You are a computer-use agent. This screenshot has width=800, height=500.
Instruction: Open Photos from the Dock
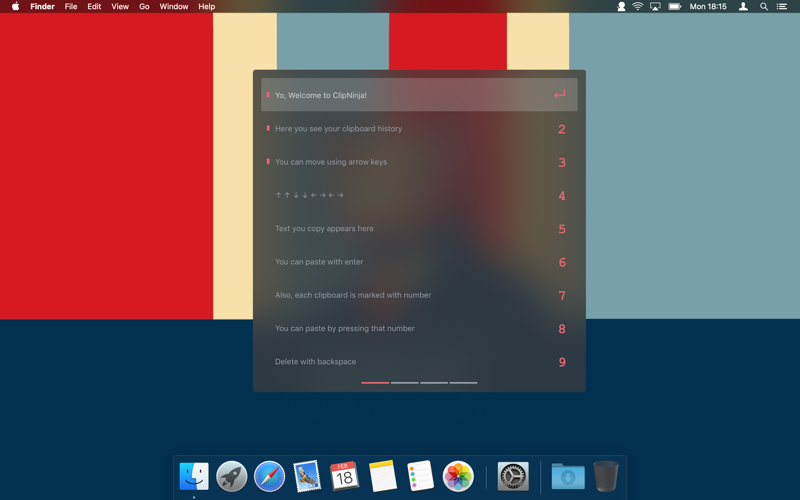click(458, 476)
